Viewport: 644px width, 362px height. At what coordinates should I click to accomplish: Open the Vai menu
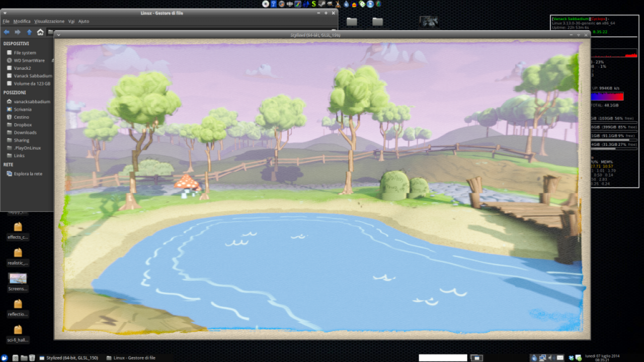[71, 21]
